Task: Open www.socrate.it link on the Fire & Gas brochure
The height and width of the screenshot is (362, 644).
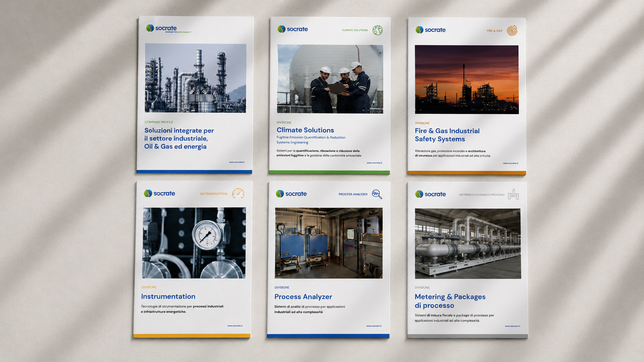Action: tap(511, 163)
